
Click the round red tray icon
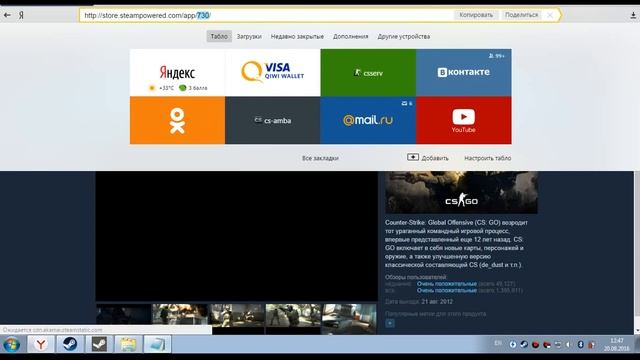click(x=535, y=345)
